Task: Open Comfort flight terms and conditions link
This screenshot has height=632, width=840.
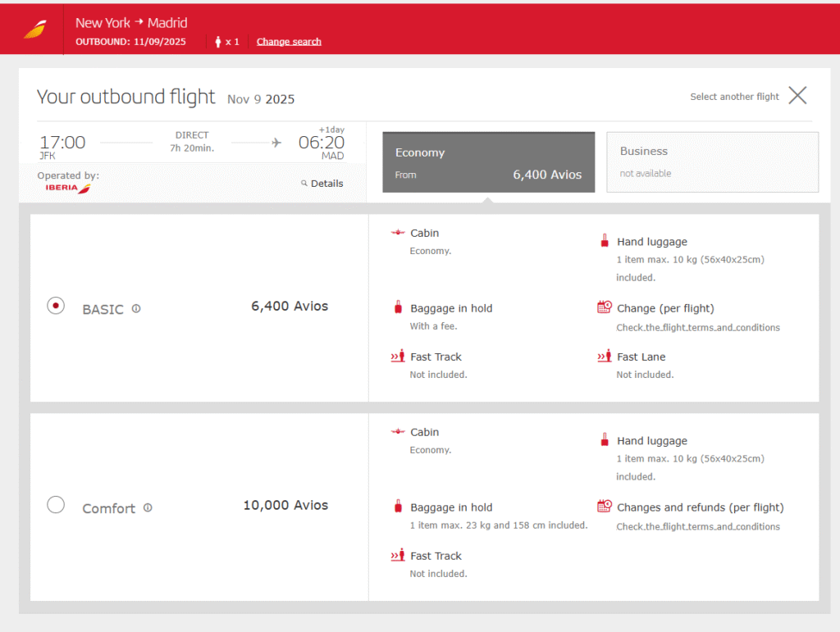Action: coord(697,527)
